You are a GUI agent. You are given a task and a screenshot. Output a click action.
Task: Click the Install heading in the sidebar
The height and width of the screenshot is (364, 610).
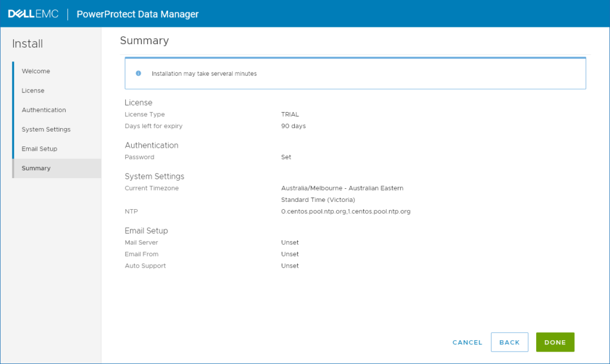(27, 43)
